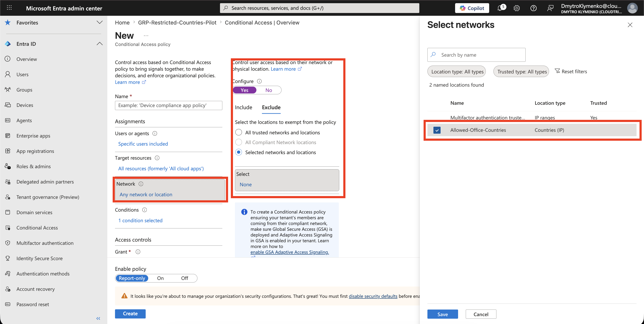Click the Overview info icon in the sidebar

[x=8, y=59]
